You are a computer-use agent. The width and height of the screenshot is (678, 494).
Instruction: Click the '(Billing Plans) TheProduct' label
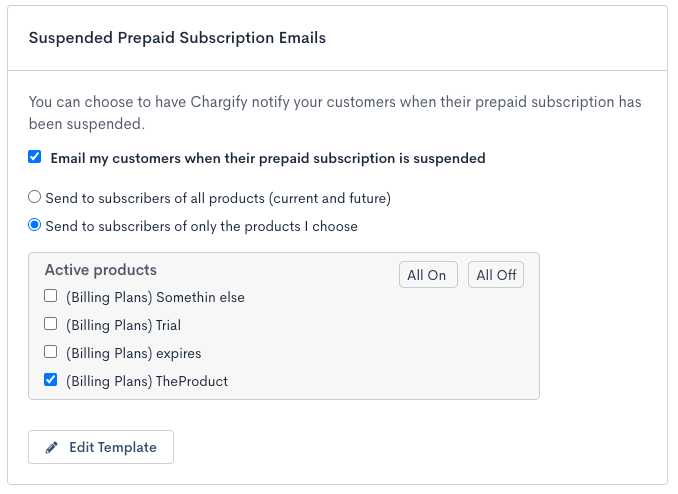coord(147,381)
